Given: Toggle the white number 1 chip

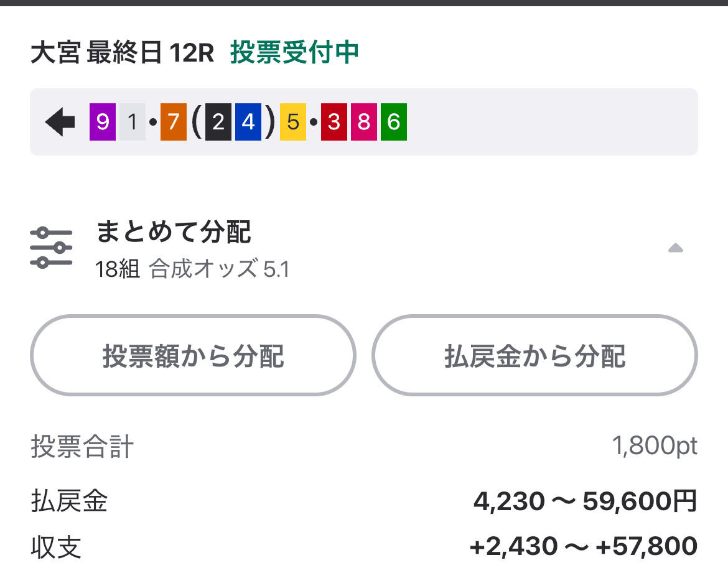Looking at the screenshot, I should 131,122.
